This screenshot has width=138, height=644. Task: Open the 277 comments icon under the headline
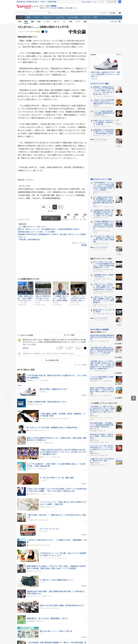click(32, 32)
